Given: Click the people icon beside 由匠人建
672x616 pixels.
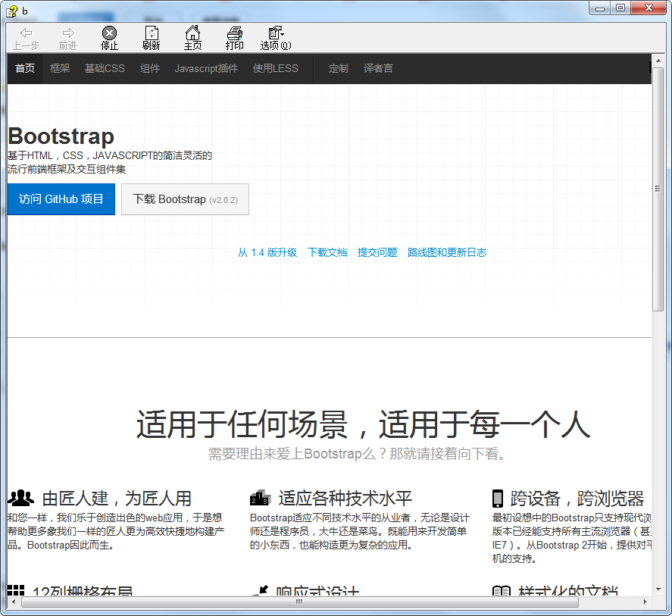Looking at the screenshot, I should pyautogui.click(x=20, y=499).
